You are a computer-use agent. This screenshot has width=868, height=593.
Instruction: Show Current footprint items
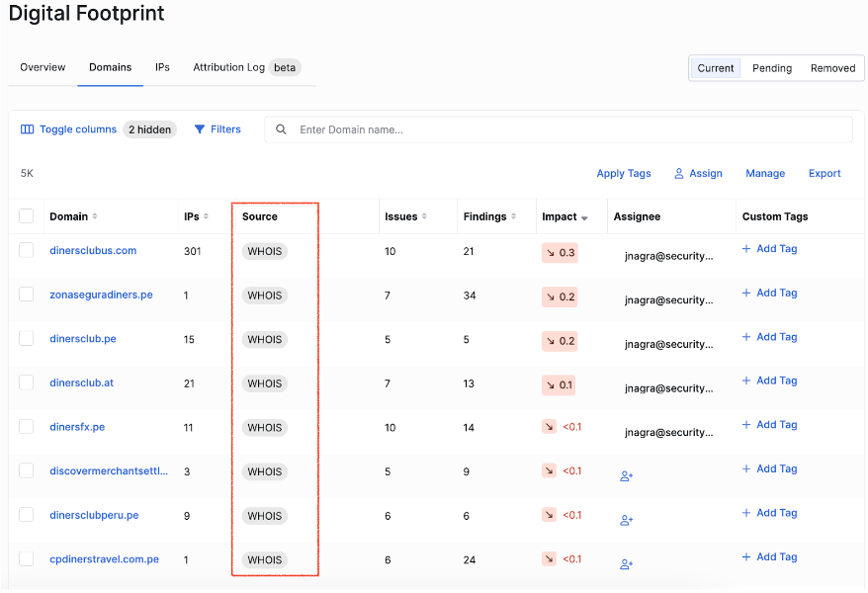[x=715, y=68]
